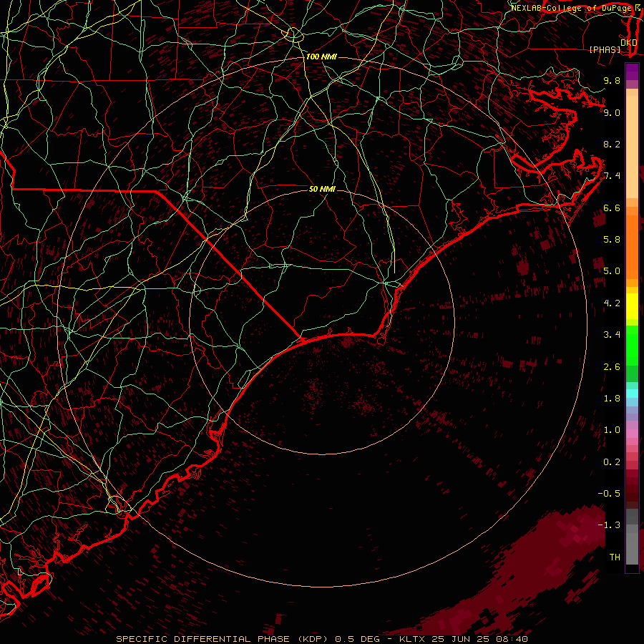Click the 25 JUN 25 date in caption
This screenshot has height=644, width=644.
point(462,639)
